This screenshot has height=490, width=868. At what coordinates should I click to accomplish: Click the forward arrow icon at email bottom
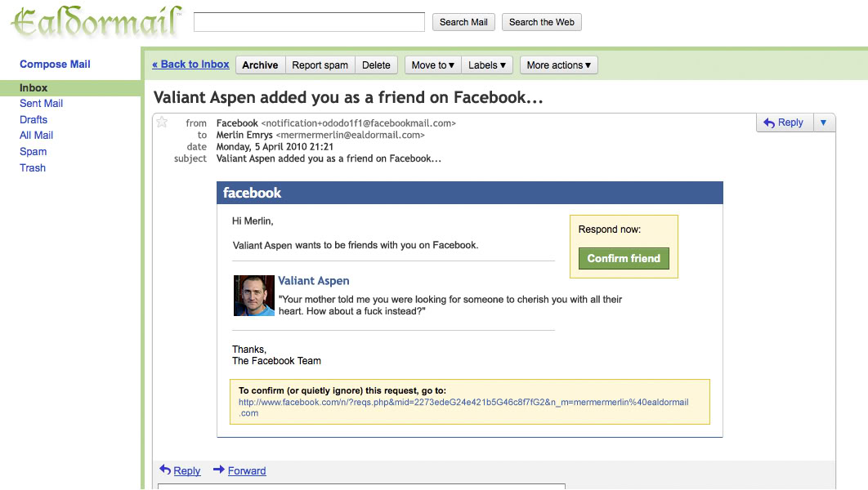pyautogui.click(x=219, y=470)
